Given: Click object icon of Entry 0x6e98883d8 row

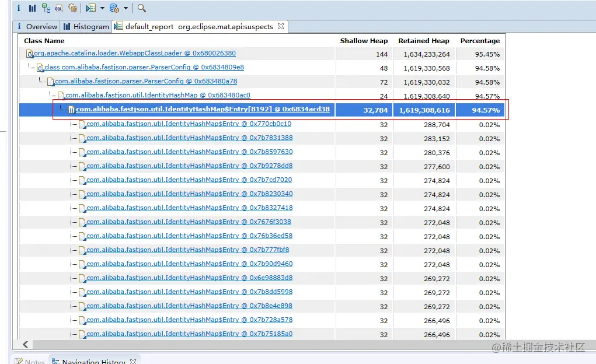Looking at the screenshot, I should click(82, 279).
